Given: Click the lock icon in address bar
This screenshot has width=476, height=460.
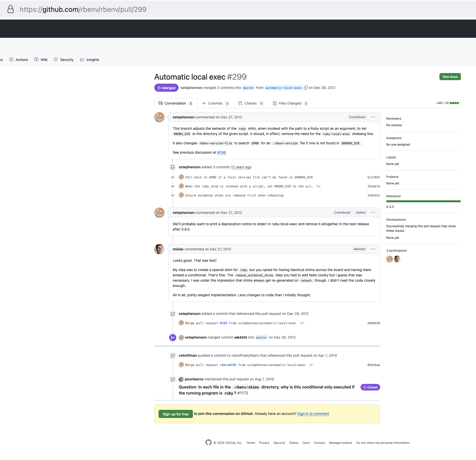Looking at the screenshot, I should point(11,9).
